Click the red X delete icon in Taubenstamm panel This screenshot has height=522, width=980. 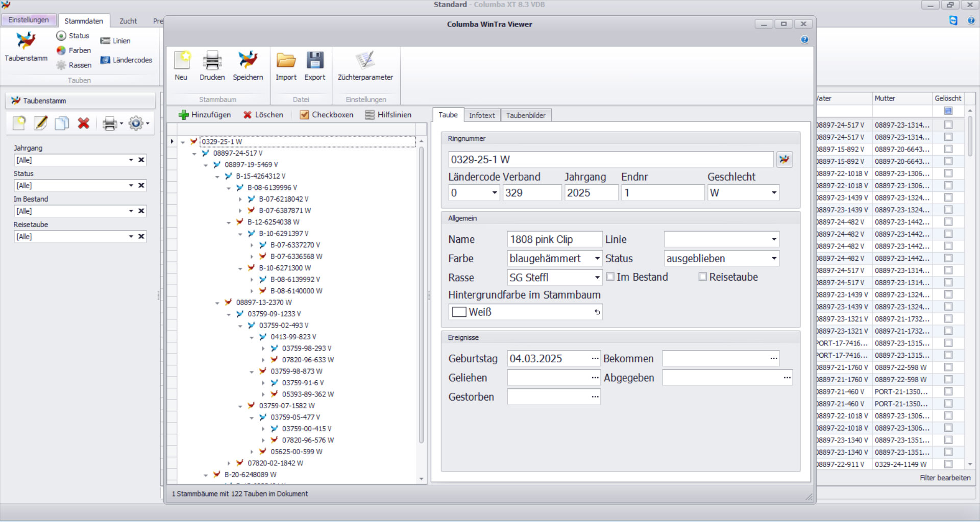[84, 123]
